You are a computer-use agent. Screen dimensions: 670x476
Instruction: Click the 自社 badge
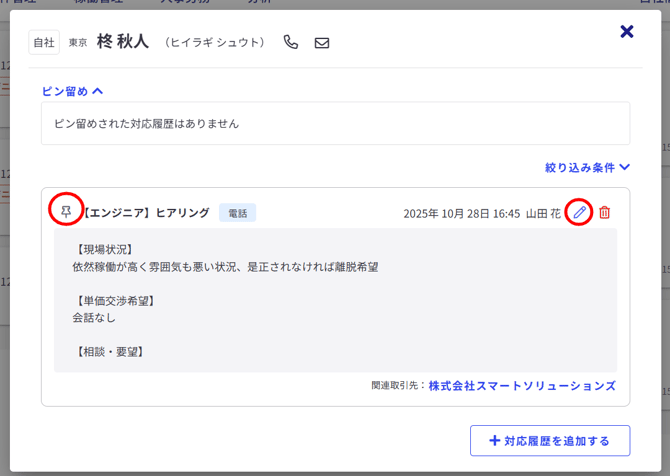click(44, 42)
